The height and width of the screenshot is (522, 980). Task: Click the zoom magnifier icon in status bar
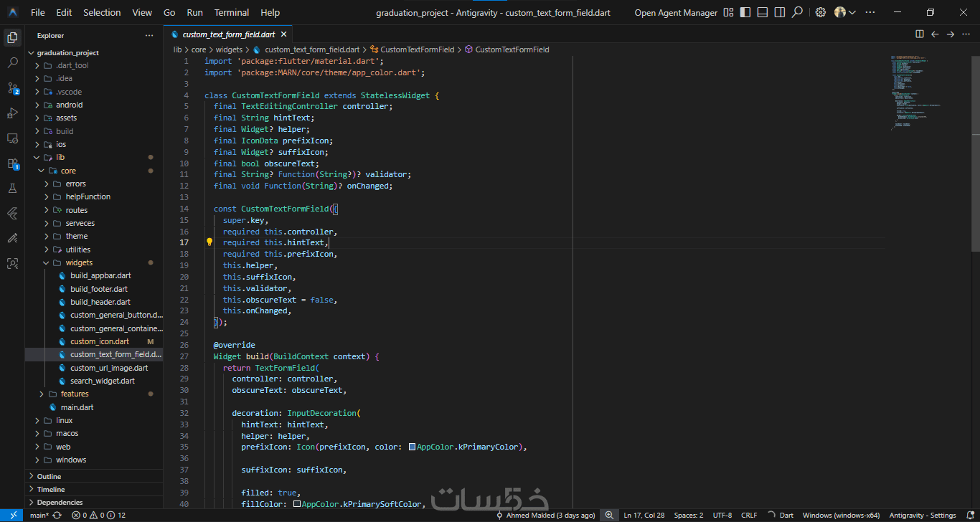point(609,515)
